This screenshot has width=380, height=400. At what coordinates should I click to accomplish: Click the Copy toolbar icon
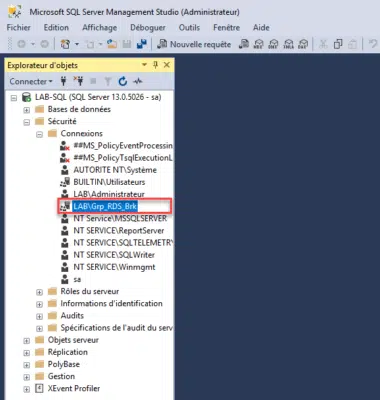point(338,44)
